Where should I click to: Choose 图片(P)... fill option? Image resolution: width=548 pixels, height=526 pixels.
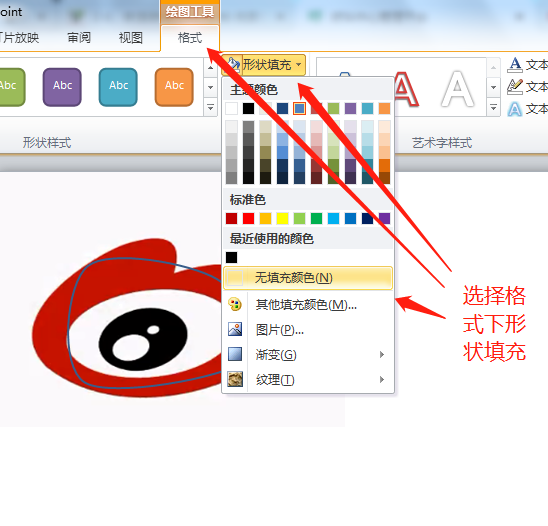(x=308, y=330)
